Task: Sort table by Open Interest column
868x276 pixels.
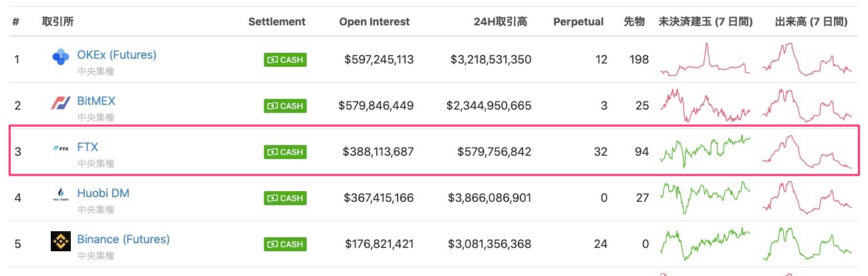Action: (375, 21)
